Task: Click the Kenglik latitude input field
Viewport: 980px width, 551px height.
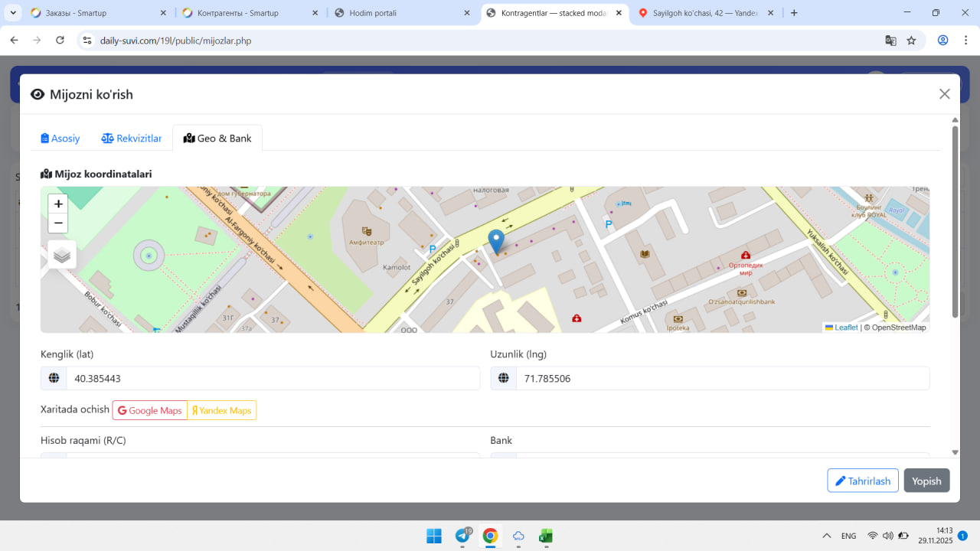Action: 273,378
